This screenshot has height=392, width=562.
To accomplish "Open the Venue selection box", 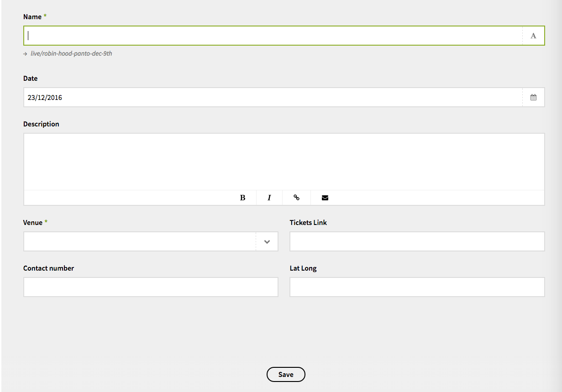I will (139, 241).
